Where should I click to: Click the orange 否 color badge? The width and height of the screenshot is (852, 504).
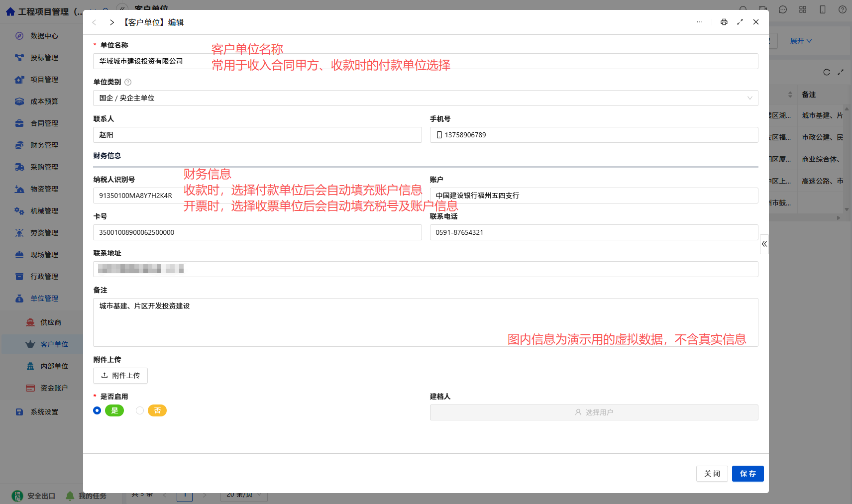pos(157,410)
